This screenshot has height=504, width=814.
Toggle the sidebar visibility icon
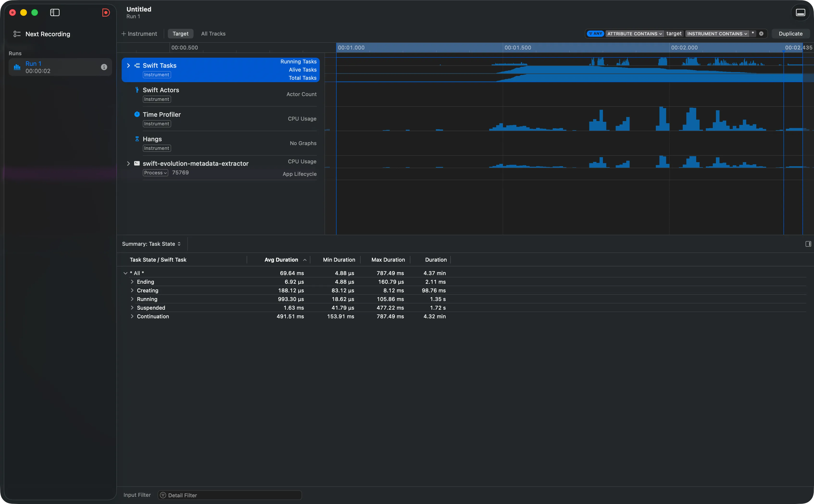click(55, 13)
